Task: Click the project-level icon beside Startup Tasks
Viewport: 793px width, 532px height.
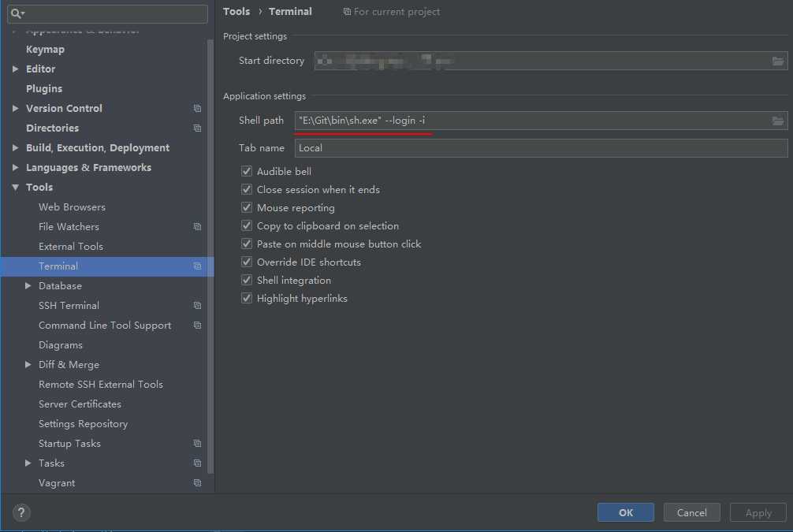Action: pos(197,444)
